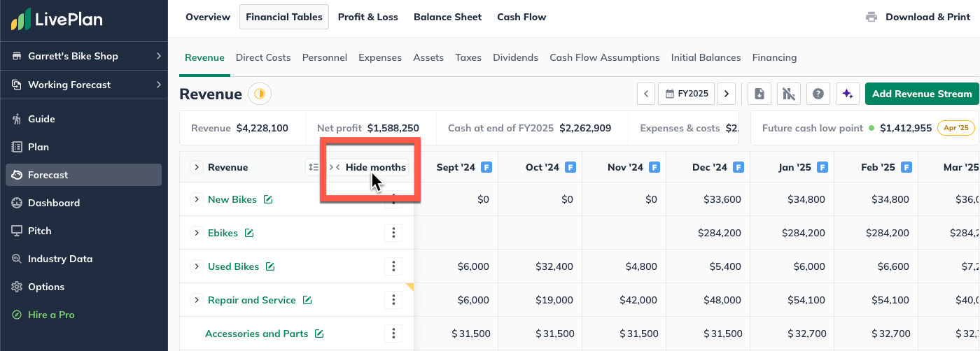The height and width of the screenshot is (351, 980).
Task: Open Options in the sidebar
Action: pyautogui.click(x=46, y=287)
